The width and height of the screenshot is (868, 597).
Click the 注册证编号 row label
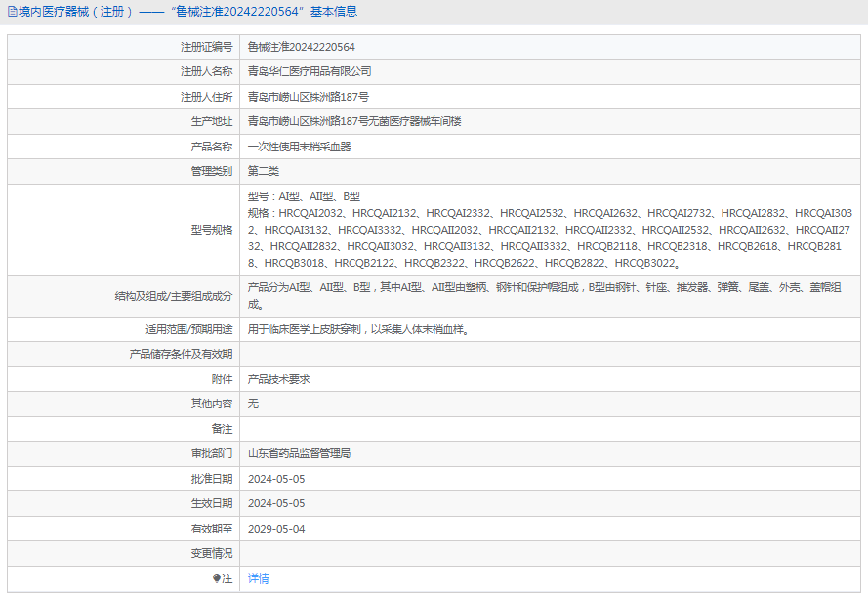206,47
